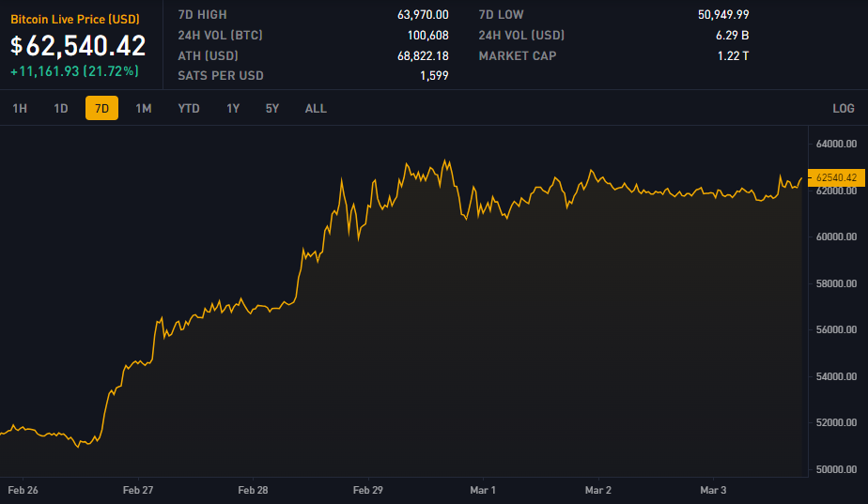Click the +11,161.93 (21.72%) change value

click(75, 71)
